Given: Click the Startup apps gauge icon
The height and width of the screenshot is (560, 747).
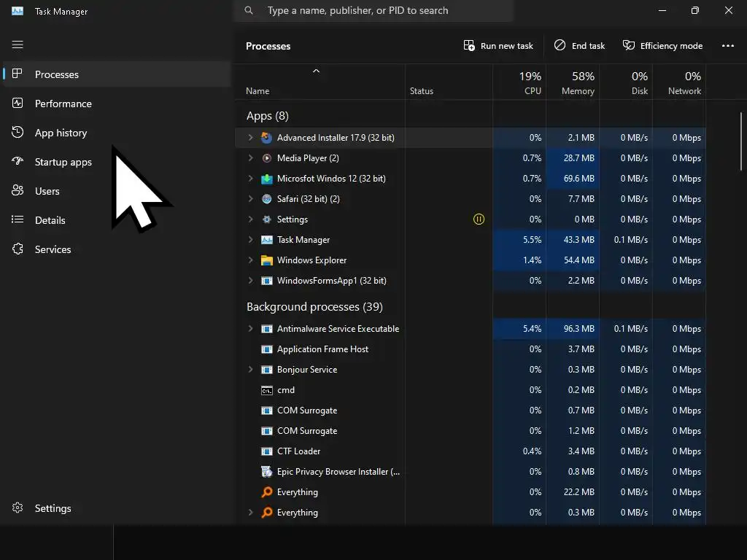Looking at the screenshot, I should [x=18, y=161].
